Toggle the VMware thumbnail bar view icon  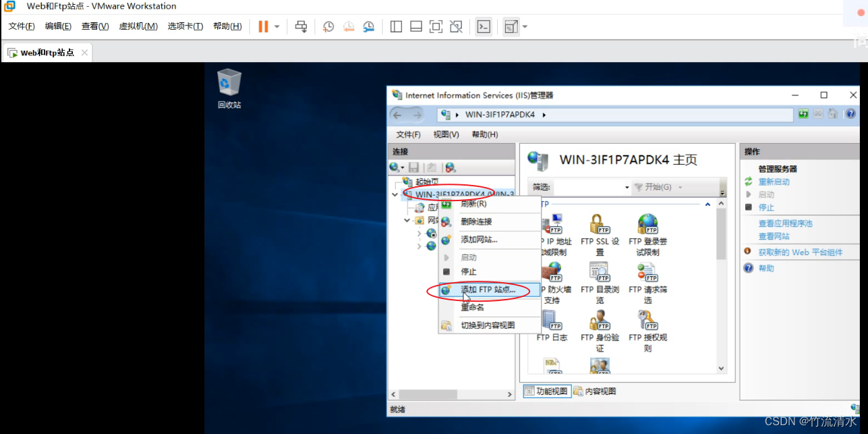(416, 26)
